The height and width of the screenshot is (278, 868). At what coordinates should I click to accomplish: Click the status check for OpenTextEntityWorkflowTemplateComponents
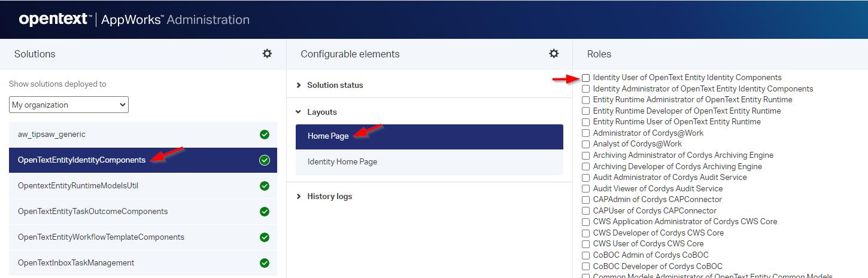(x=265, y=237)
